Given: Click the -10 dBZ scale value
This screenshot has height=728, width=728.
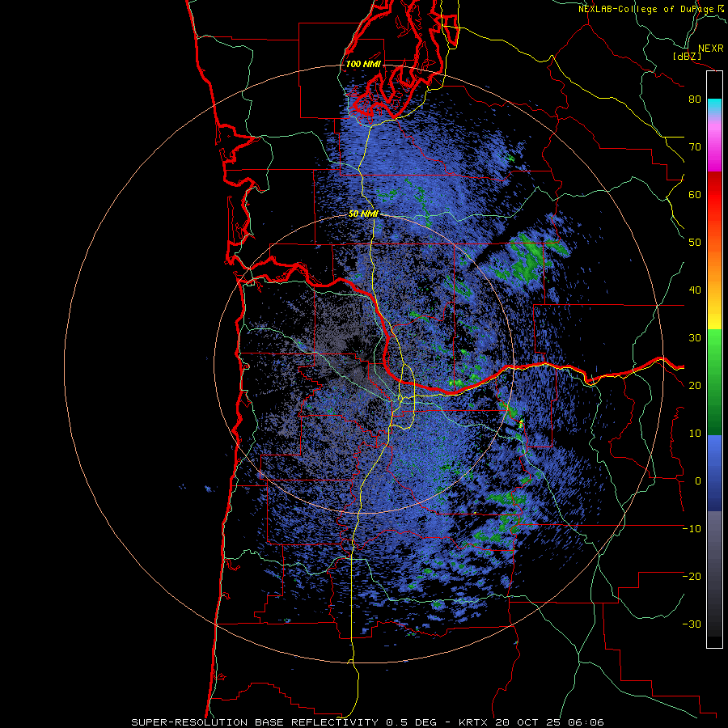Looking at the screenshot, I should (692, 529).
